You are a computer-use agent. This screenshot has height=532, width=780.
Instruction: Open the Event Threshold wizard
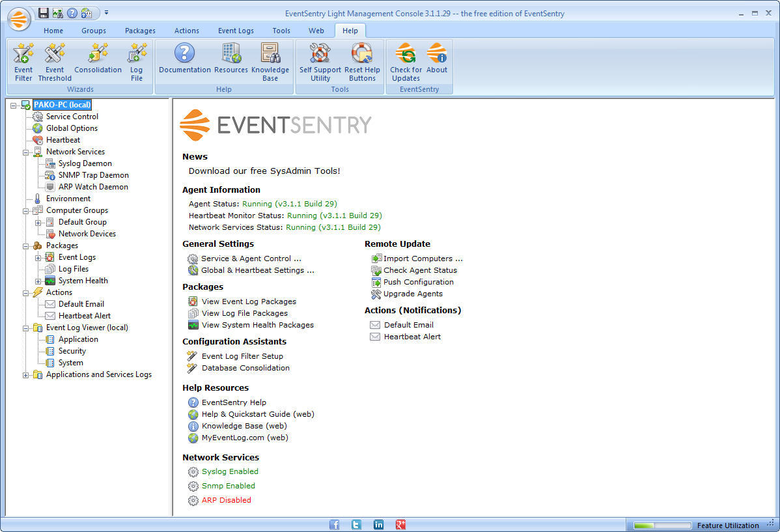click(55, 63)
